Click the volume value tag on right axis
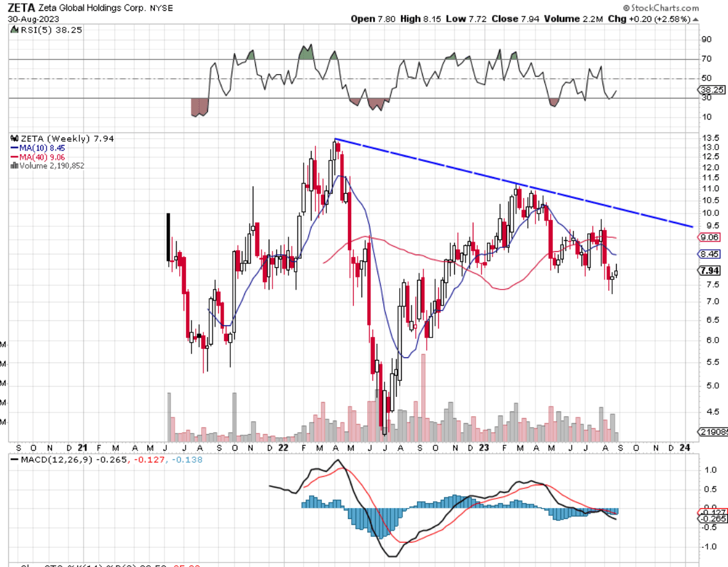This screenshot has width=728, height=567. [713, 432]
